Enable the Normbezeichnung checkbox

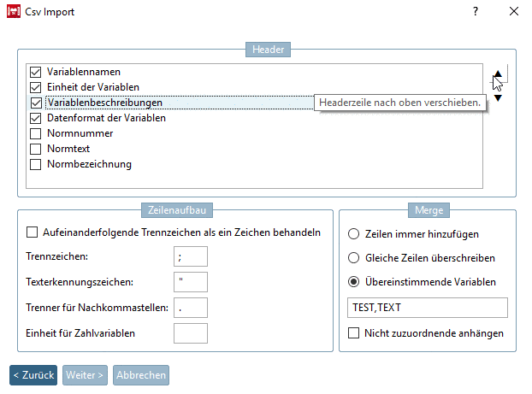pyautogui.click(x=36, y=164)
